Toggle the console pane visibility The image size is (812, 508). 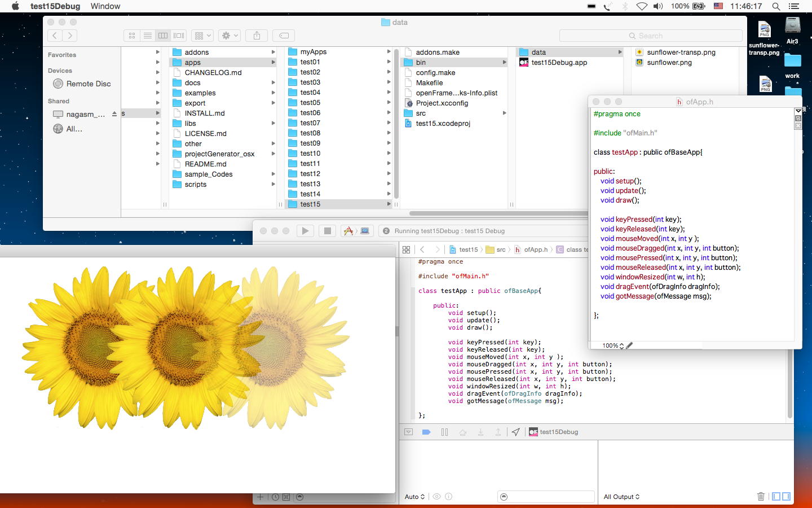[x=787, y=497]
